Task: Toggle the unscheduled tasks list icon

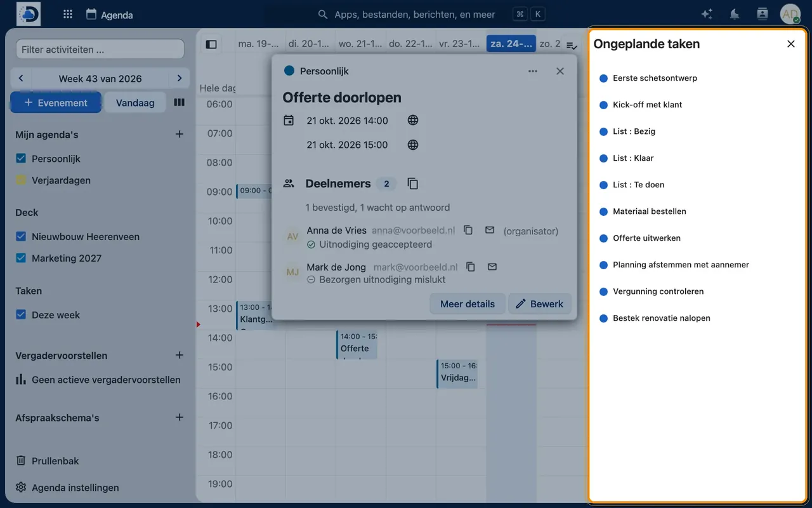Action: 572,44
